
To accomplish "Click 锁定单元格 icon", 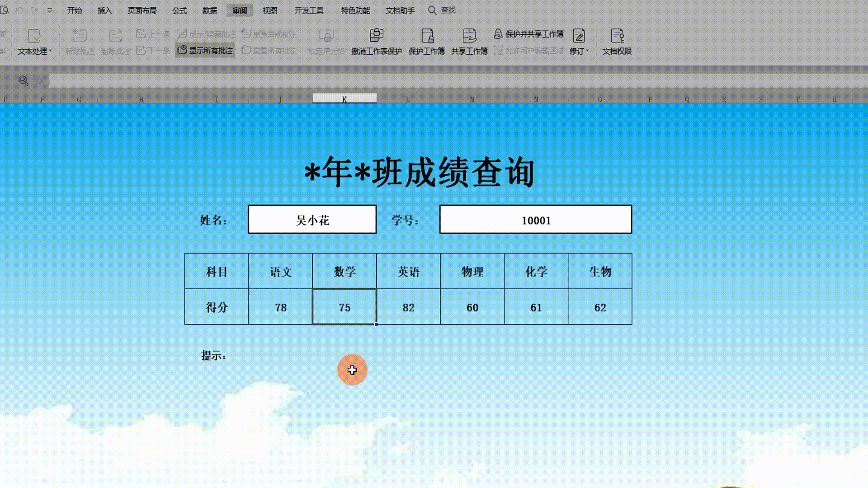I will coord(326,36).
